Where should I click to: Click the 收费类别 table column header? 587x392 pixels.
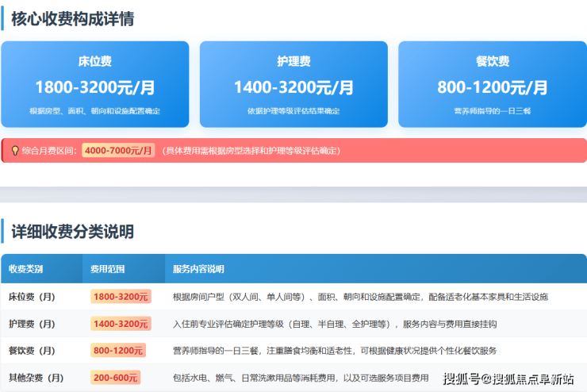(x=29, y=269)
